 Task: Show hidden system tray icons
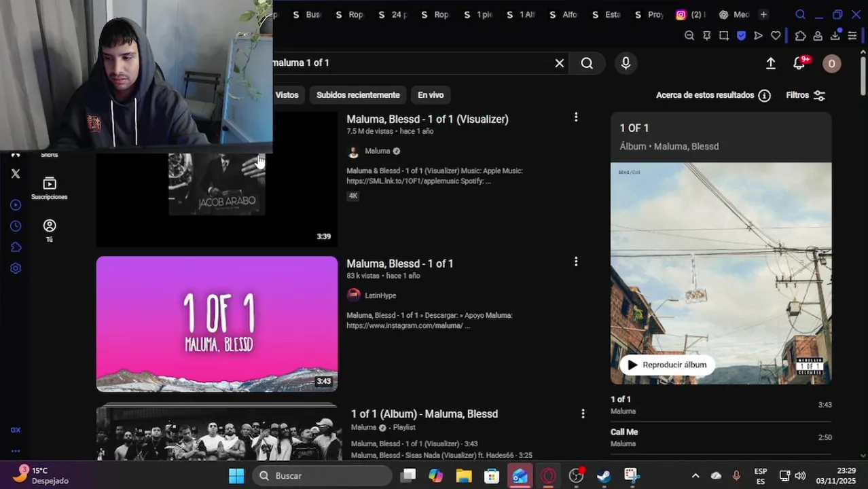click(695, 475)
